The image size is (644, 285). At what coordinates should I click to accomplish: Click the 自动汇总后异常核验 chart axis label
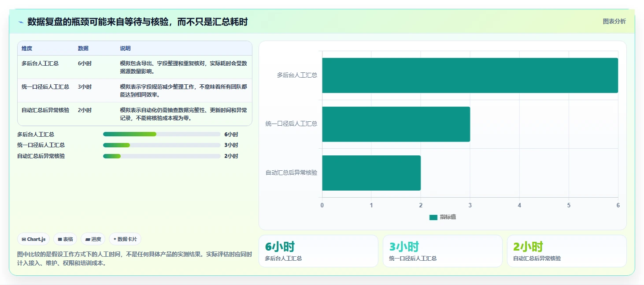pyautogui.click(x=291, y=173)
